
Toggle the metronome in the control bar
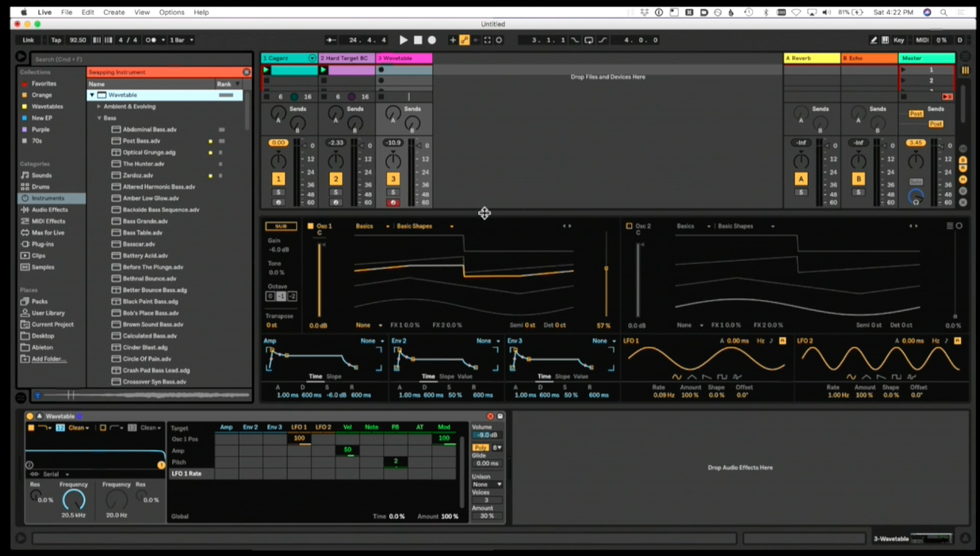(151, 40)
